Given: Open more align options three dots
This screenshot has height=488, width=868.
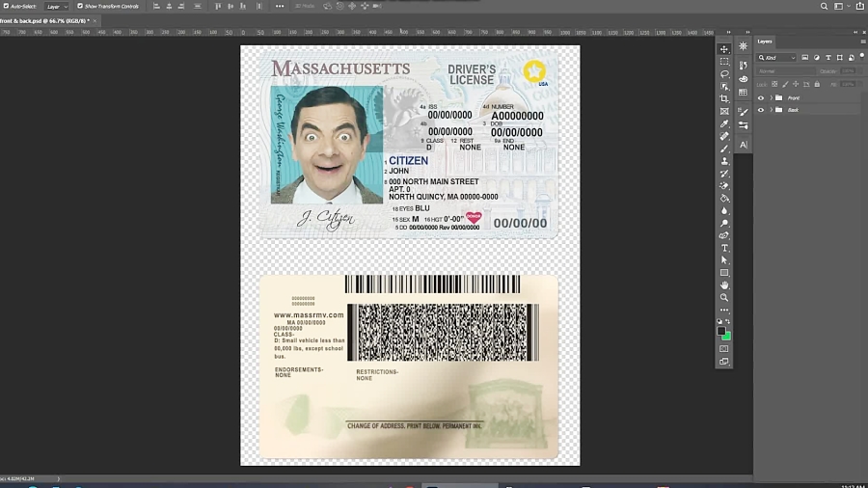Looking at the screenshot, I should click(280, 6).
